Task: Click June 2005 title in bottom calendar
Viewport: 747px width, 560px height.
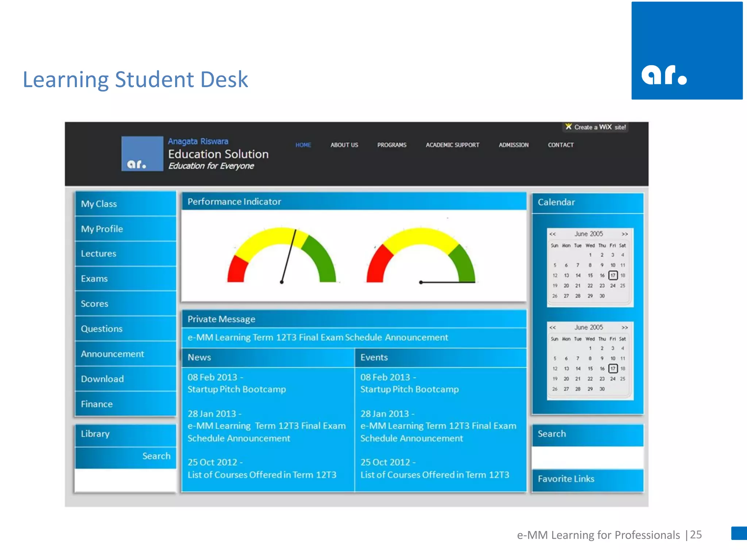Action: [589, 327]
